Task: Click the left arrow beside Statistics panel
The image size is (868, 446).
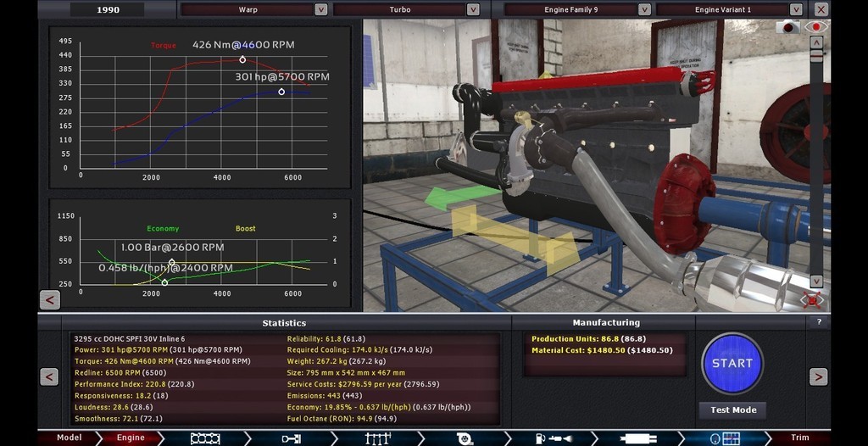Action: pyautogui.click(x=49, y=376)
